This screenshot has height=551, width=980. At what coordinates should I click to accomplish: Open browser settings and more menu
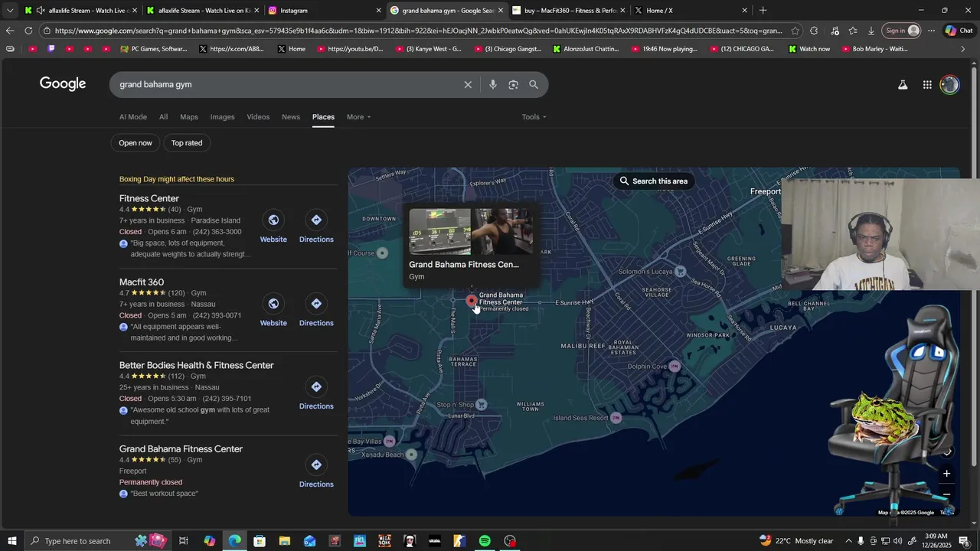click(931, 31)
